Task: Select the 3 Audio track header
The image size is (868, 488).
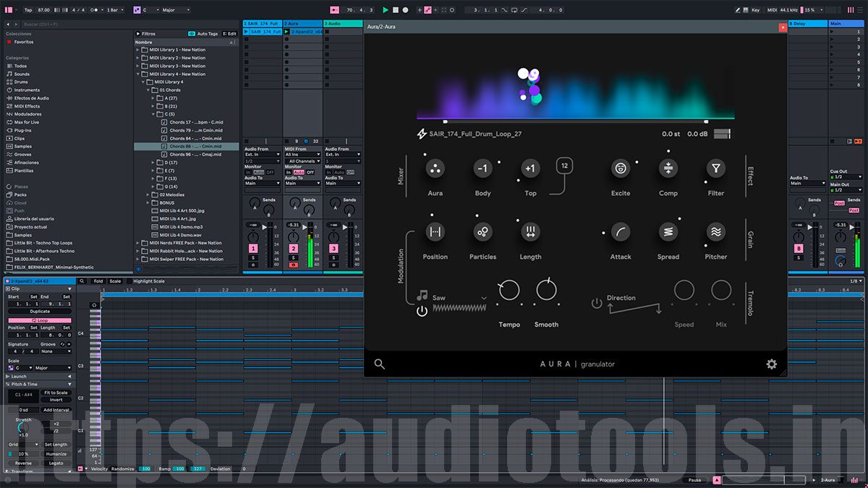Action: (343, 24)
